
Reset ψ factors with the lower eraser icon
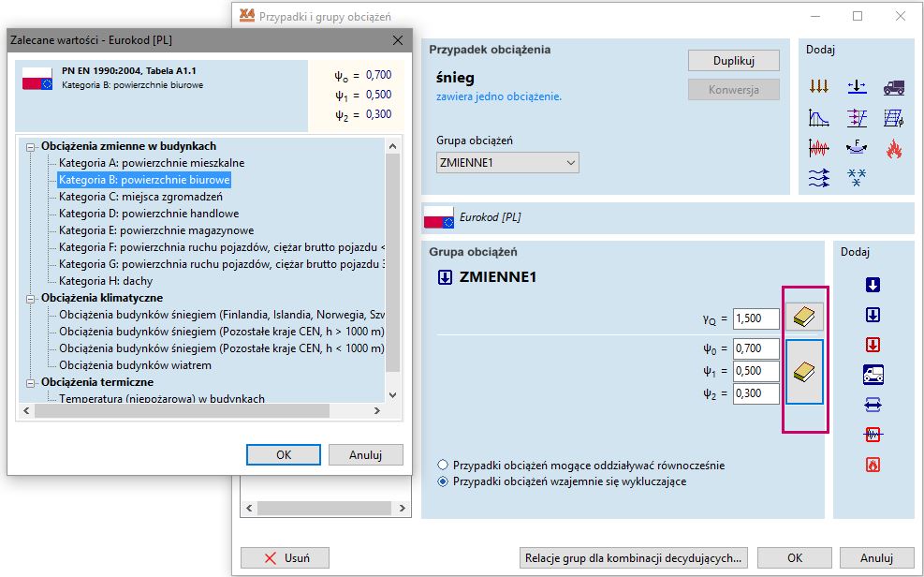pyautogui.click(x=805, y=372)
